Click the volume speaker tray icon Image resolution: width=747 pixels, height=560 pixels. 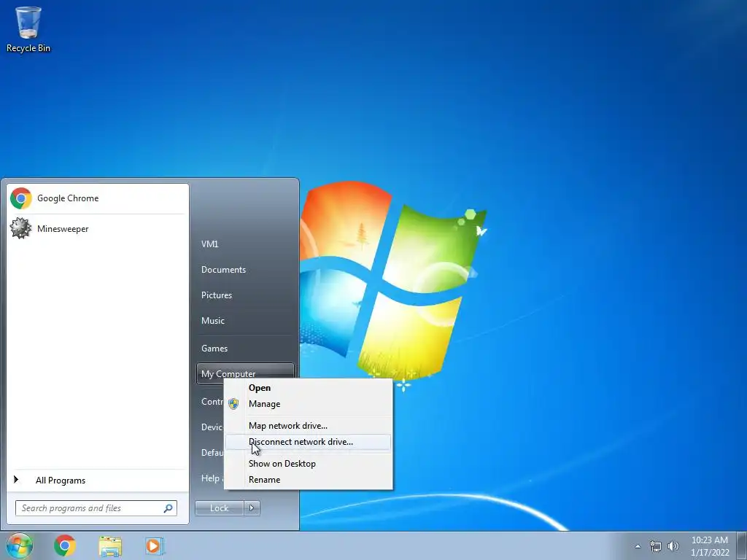click(x=673, y=546)
